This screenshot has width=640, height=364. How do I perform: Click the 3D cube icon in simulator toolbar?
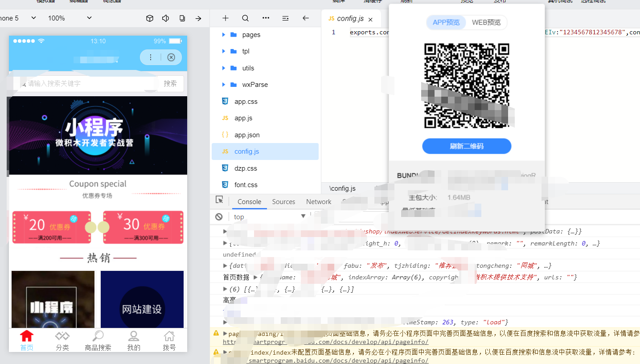pos(150,18)
